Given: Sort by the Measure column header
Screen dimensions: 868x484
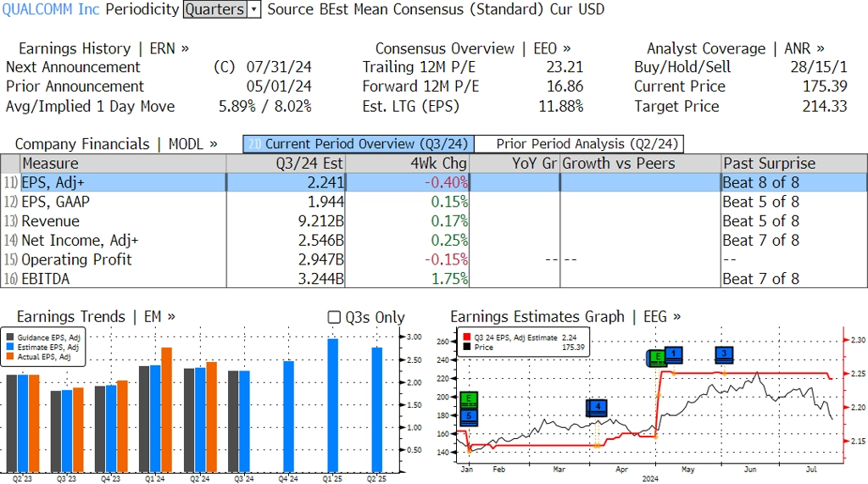Looking at the screenshot, I should pos(123,164).
